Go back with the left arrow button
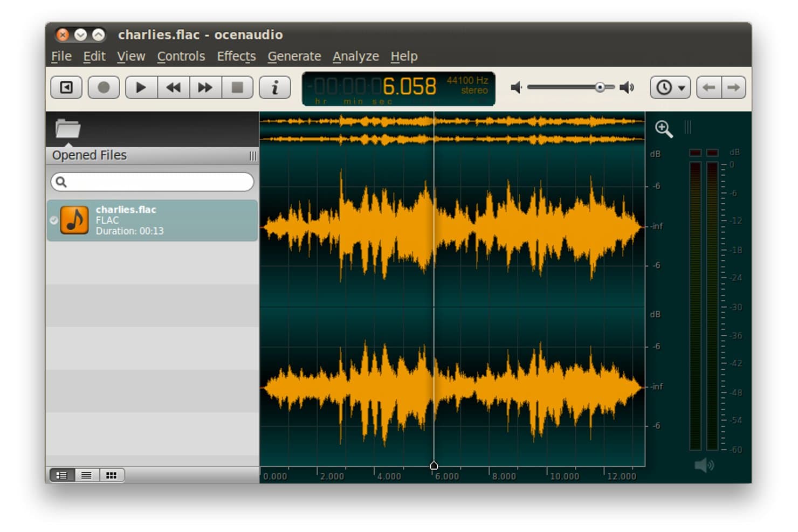Screen dimensions: 798x532 click(709, 87)
